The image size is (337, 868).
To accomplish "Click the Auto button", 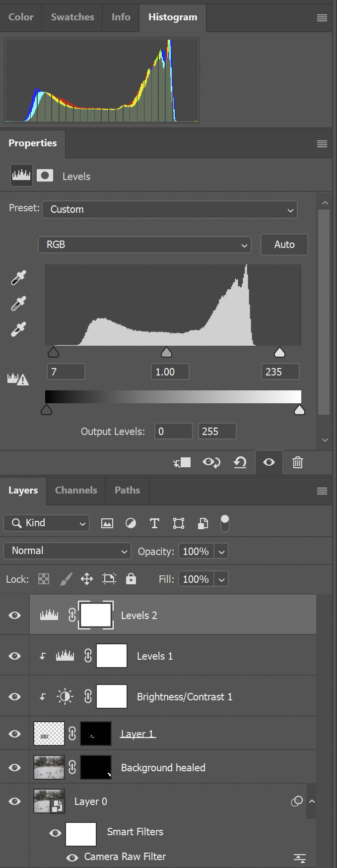I will tap(284, 245).
